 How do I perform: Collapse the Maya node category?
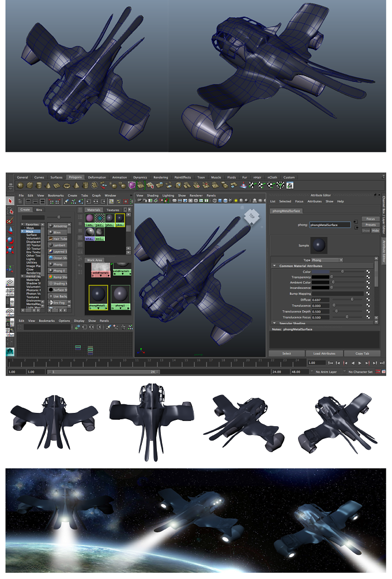pyautogui.click(x=22, y=231)
